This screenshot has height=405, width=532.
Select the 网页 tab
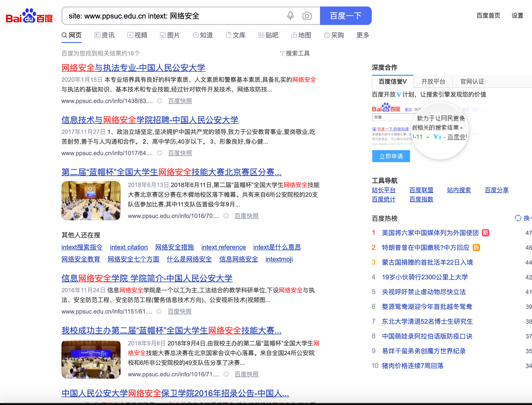click(72, 35)
